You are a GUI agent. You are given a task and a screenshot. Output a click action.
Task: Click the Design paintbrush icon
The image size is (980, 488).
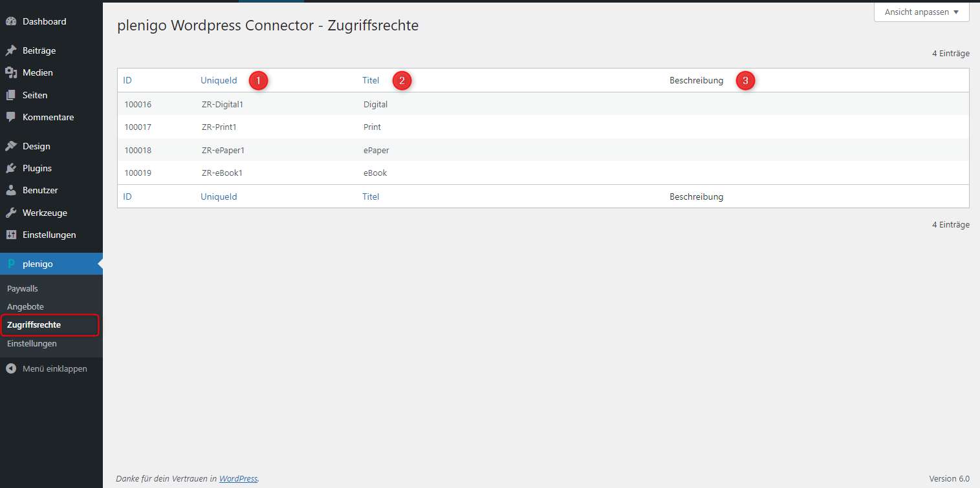tap(11, 146)
